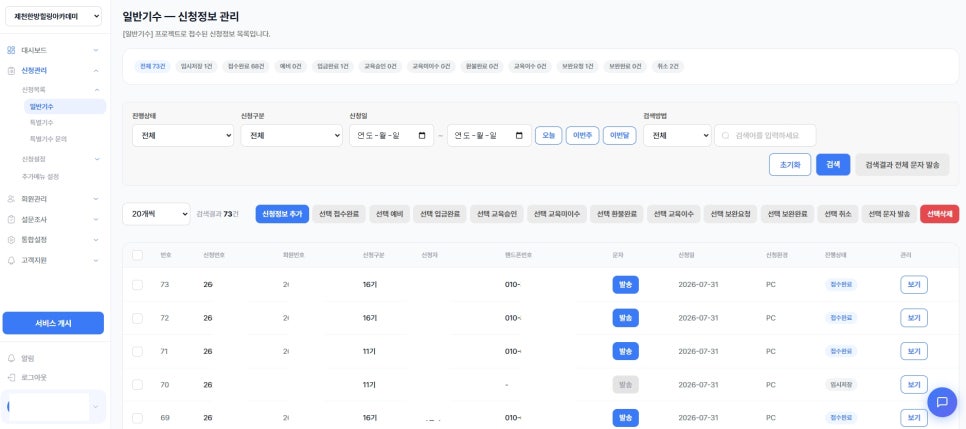Open 추가메뉴 설정 in the sidebar
This screenshot has height=429, width=966.
click(x=41, y=177)
